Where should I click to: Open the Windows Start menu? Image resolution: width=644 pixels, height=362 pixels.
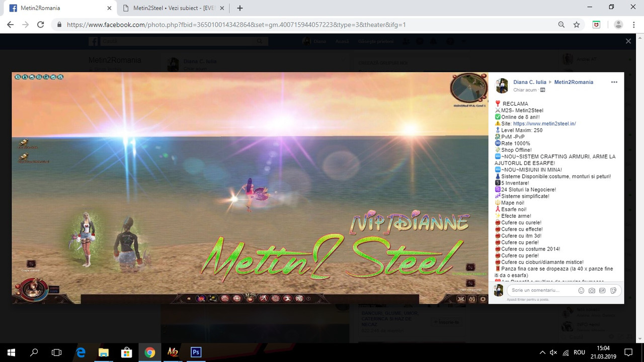click(x=11, y=352)
